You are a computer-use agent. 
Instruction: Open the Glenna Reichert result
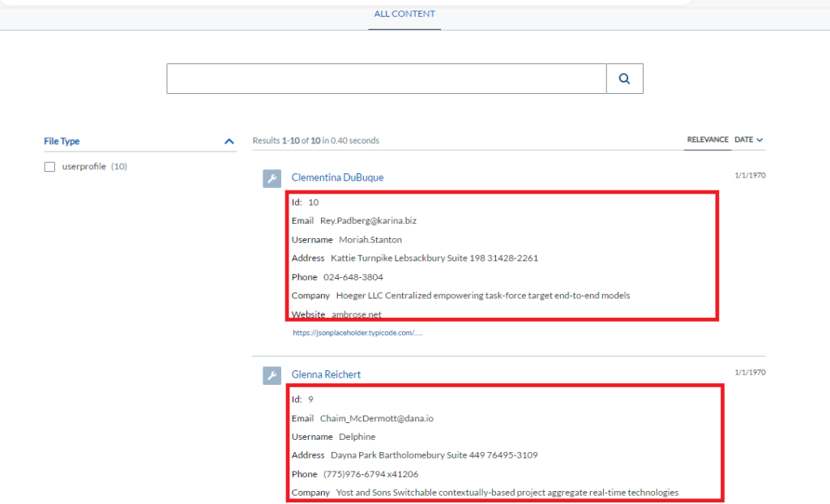point(325,374)
